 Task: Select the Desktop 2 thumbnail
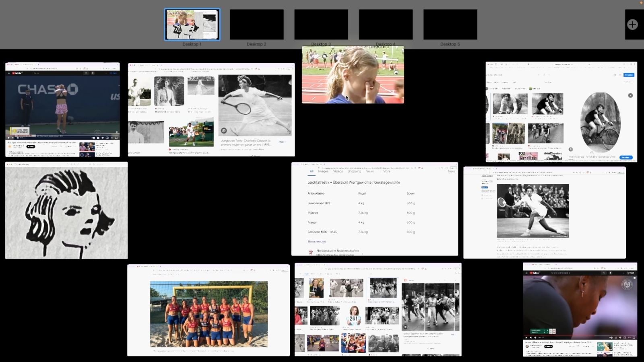pyautogui.click(x=256, y=25)
